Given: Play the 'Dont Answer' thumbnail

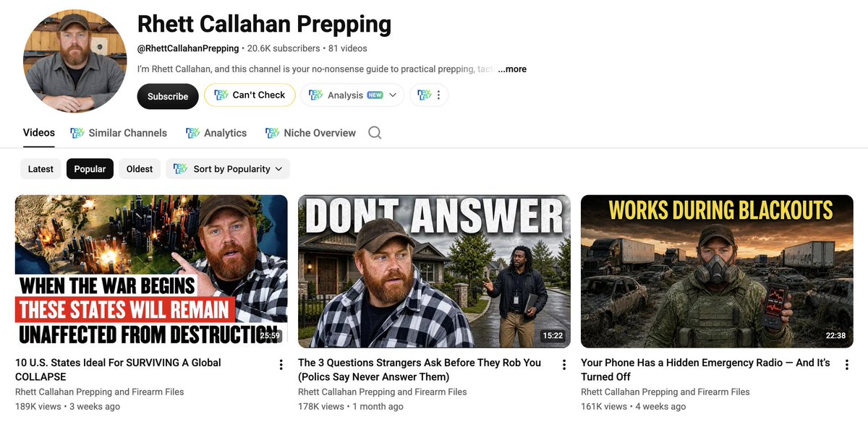Looking at the screenshot, I should pyautogui.click(x=434, y=272).
